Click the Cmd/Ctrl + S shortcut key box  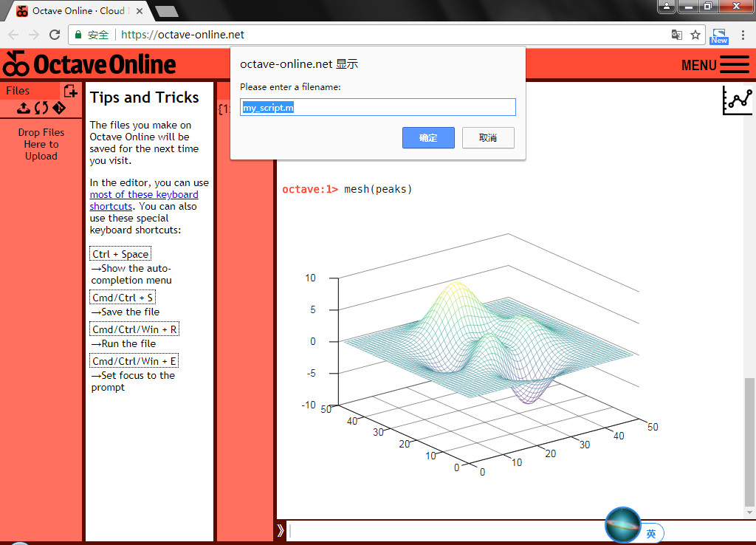pyautogui.click(x=123, y=298)
